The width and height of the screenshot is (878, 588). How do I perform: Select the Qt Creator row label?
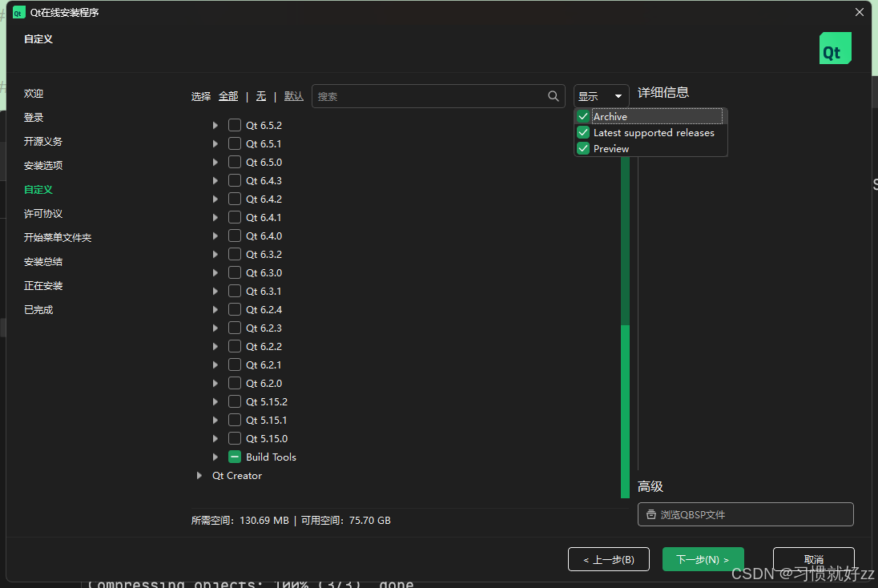click(237, 475)
